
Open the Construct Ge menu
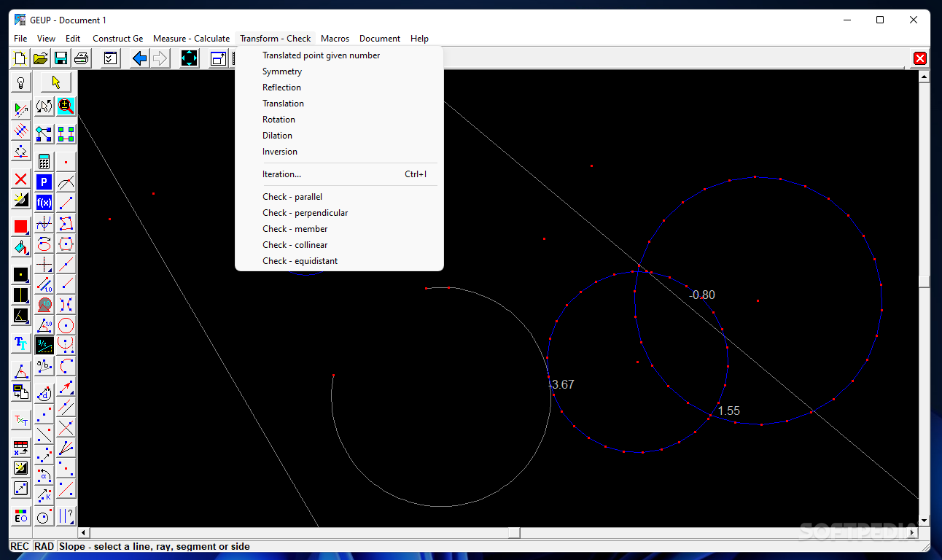pyautogui.click(x=117, y=39)
